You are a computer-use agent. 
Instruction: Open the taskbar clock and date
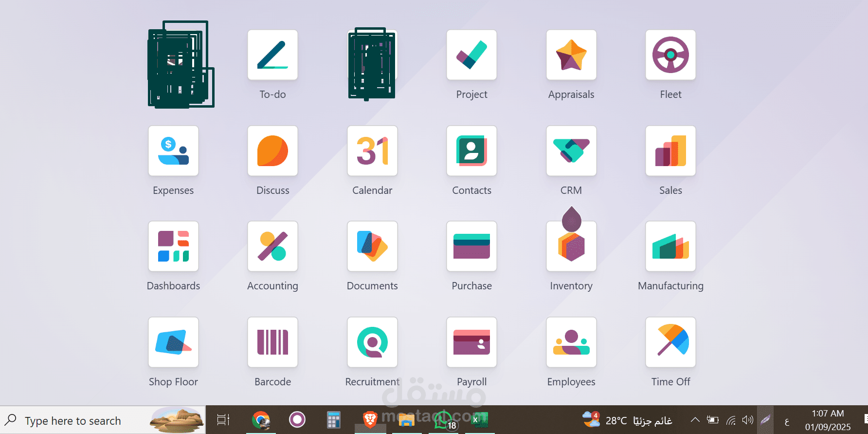click(x=828, y=420)
